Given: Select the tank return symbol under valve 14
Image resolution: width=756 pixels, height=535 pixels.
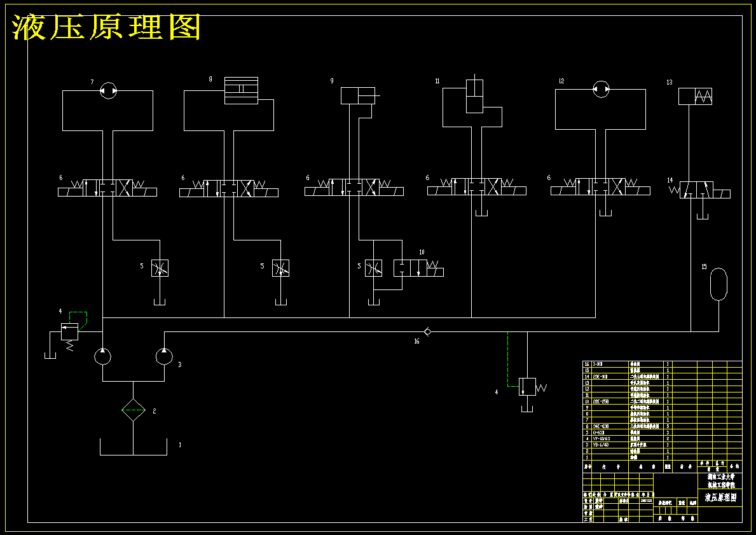Looking at the screenshot, I should pos(703,216).
